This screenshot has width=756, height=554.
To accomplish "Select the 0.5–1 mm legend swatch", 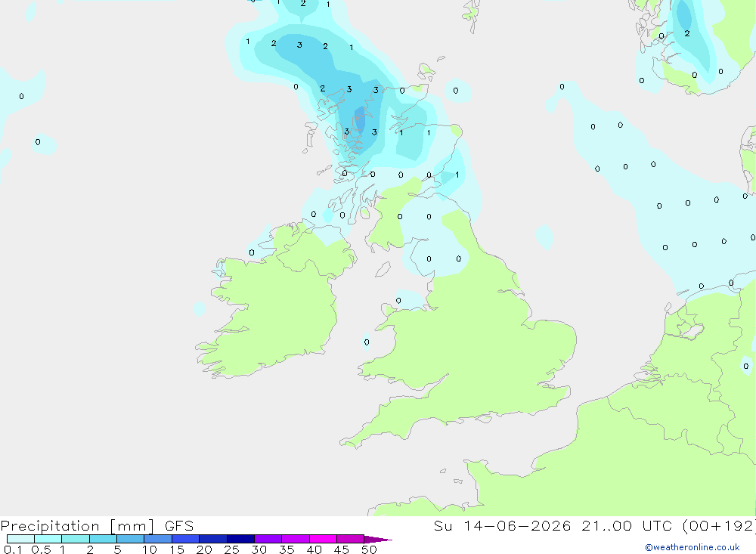I will click(x=48, y=539).
